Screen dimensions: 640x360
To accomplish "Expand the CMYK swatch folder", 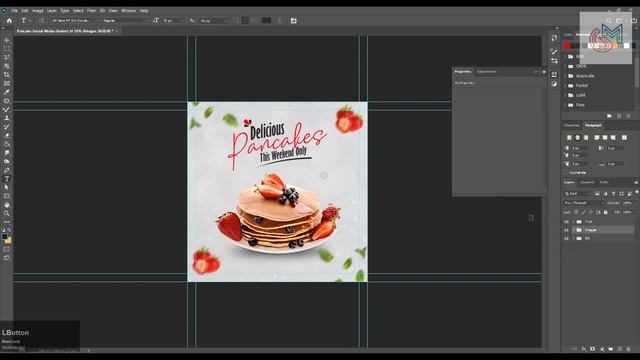I will 566,66.
